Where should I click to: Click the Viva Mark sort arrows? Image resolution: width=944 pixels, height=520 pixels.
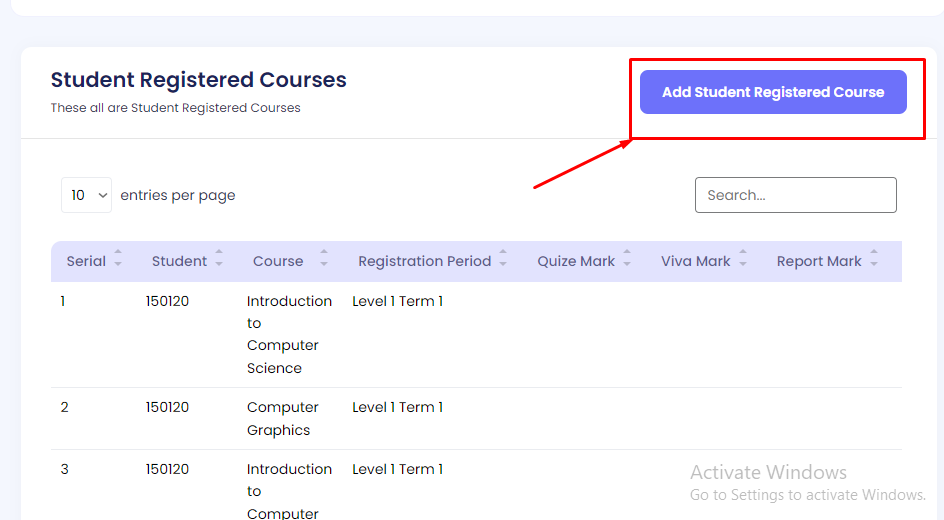743,258
